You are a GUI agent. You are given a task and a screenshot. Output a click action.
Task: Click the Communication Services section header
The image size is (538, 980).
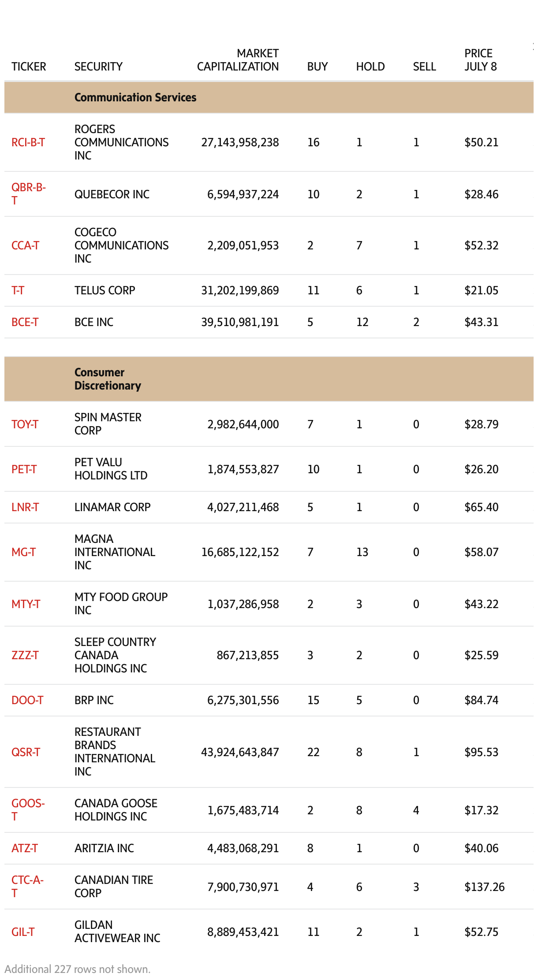pyautogui.click(x=135, y=97)
